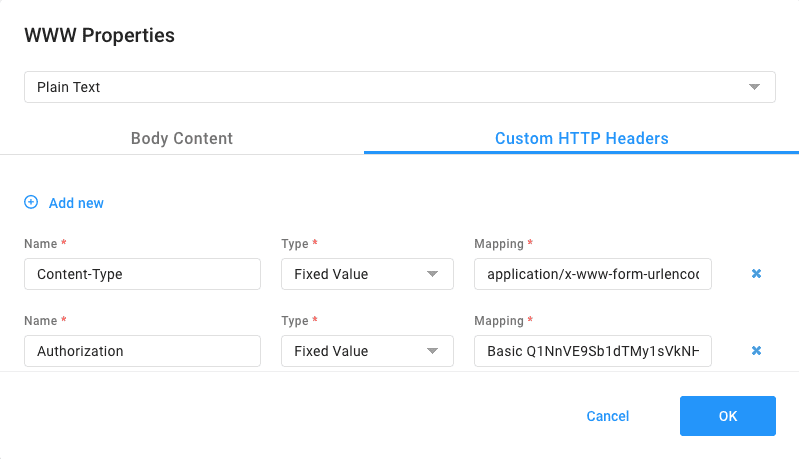Select the Custom HTTP Headers tab
799x459 pixels.
pyautogui.click(x=581, y=139)
